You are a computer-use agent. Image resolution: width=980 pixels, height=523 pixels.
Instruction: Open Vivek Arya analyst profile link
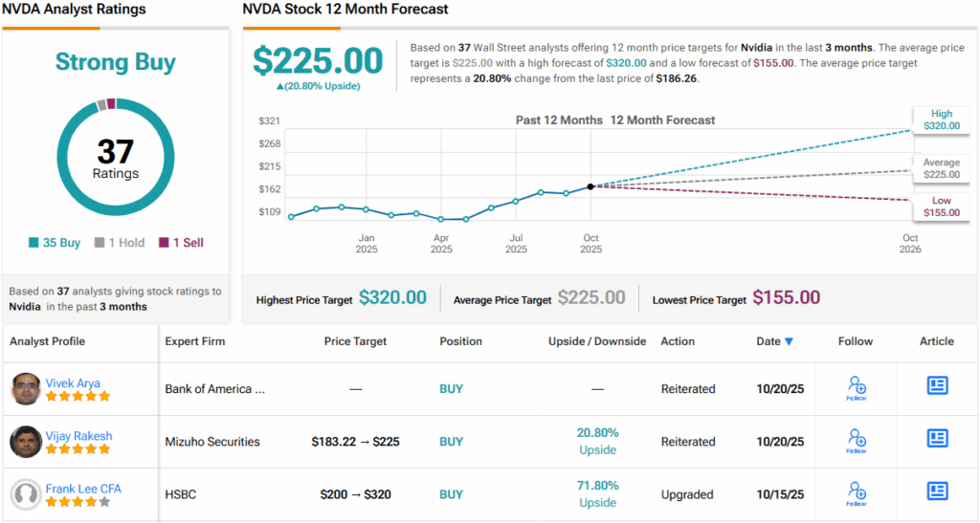73,382
